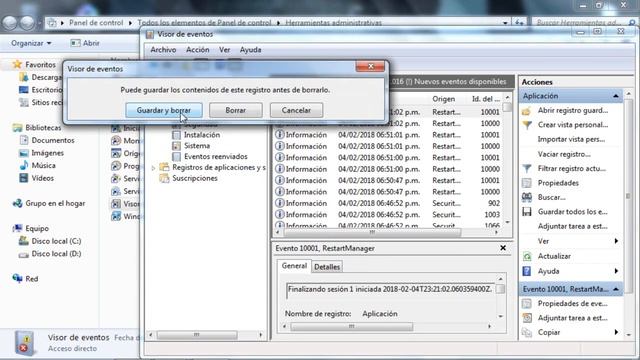640x360 pixels.
Task: Click Equipo computer icon in Explorer
Action: click(17, 229)
